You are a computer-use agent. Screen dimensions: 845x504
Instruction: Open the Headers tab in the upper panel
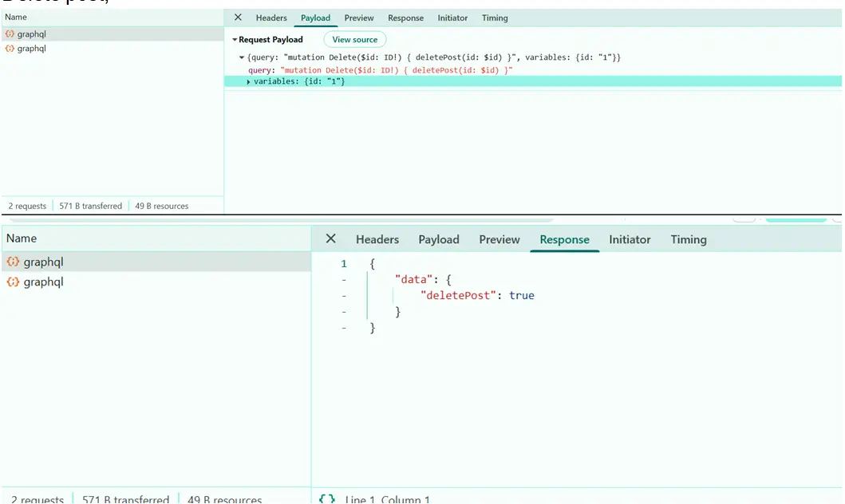pos(271,18)
